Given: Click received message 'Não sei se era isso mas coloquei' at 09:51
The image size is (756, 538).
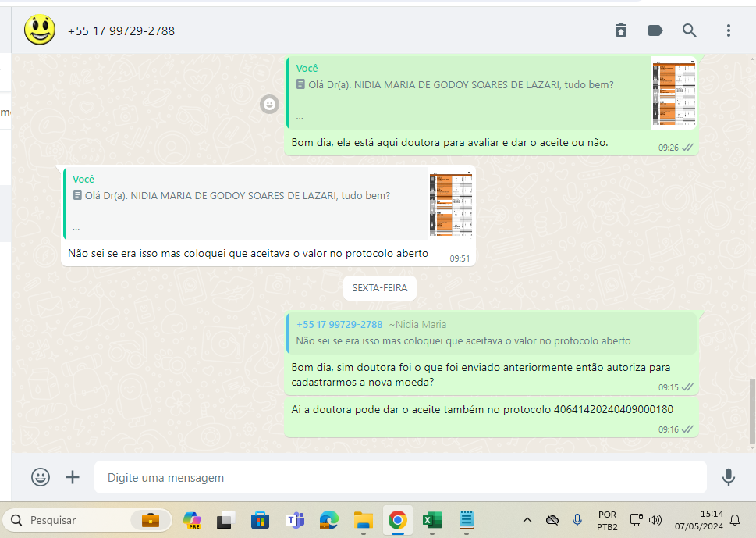Looking at the screenshot, I should pos(248,253).
